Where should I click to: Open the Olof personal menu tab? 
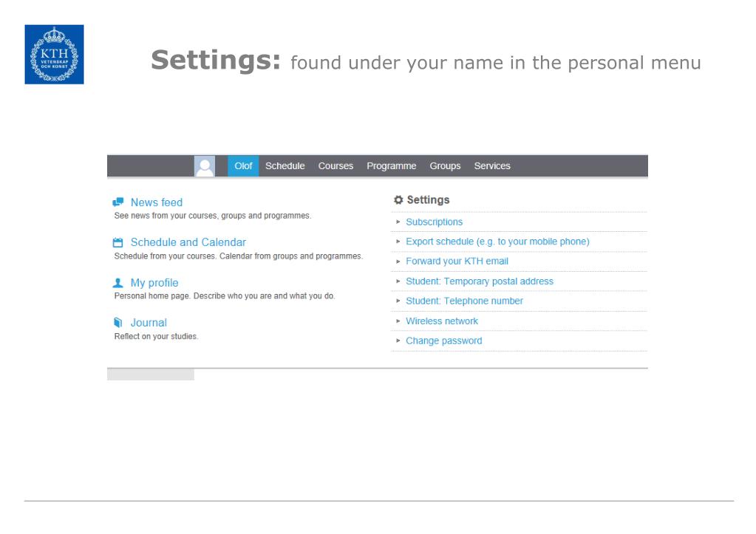[x=243, y=166]
